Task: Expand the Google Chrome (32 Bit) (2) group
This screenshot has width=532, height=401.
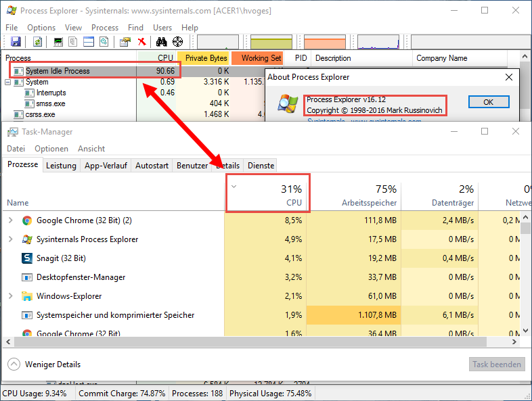Action: point(10,220)
